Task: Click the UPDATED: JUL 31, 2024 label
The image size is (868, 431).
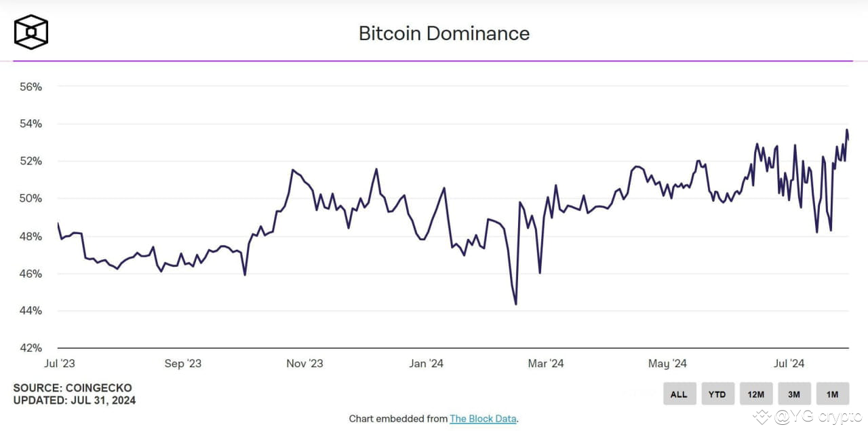Action: click(x=75, y=400)
